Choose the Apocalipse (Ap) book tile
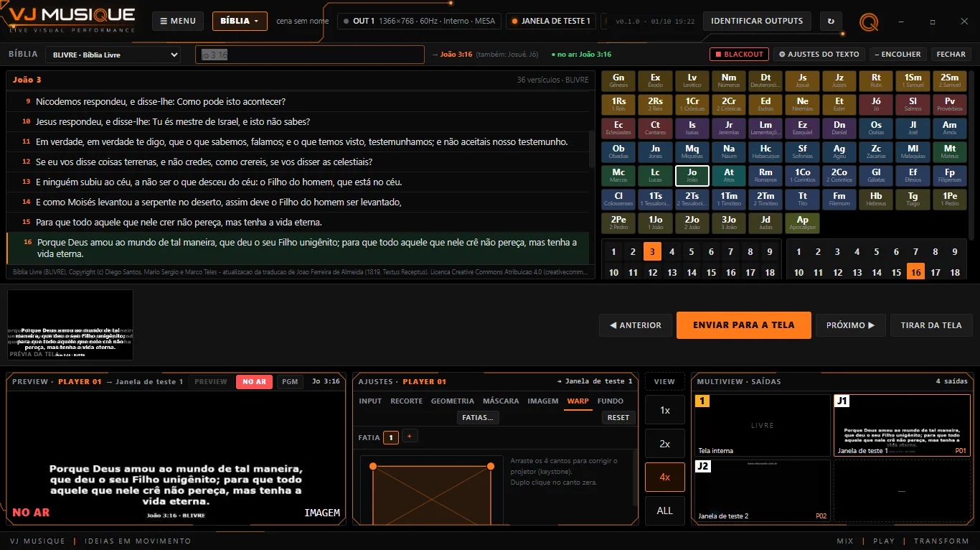Image resolution: width=980 pixels, height=550 pixels. pyautogui.click(x=803, y=223)
